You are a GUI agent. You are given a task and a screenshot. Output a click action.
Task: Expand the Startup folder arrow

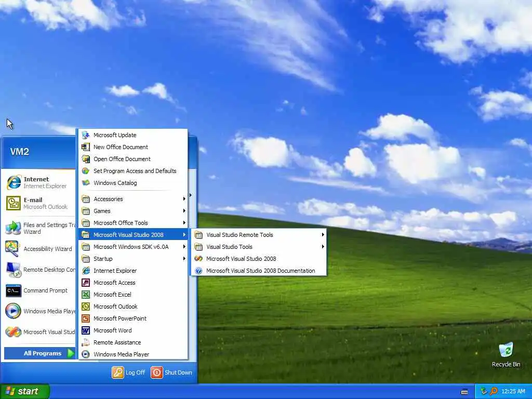point(184,259)
